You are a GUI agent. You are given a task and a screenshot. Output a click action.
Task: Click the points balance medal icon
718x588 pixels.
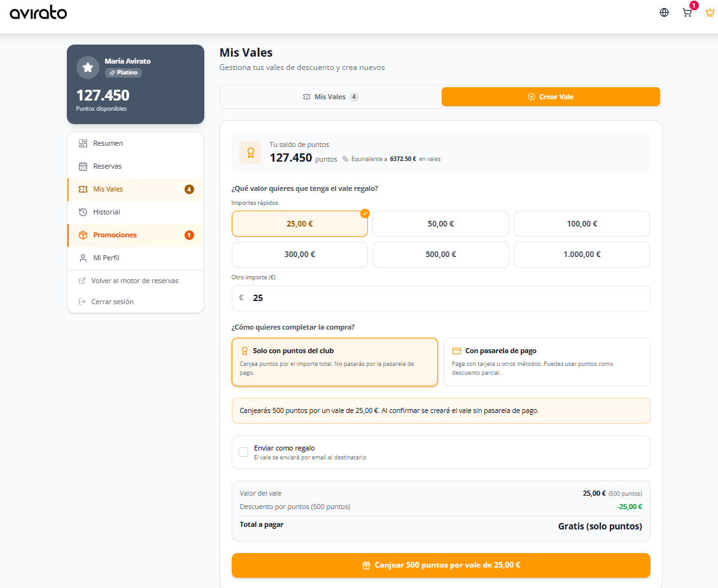[x=251, y=153]
